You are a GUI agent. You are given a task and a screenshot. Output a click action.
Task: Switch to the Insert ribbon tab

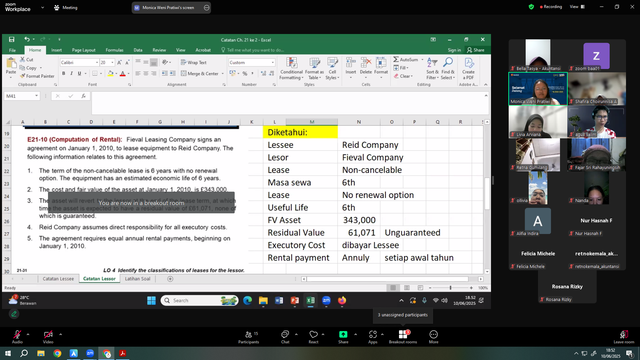tap(56, 50)
